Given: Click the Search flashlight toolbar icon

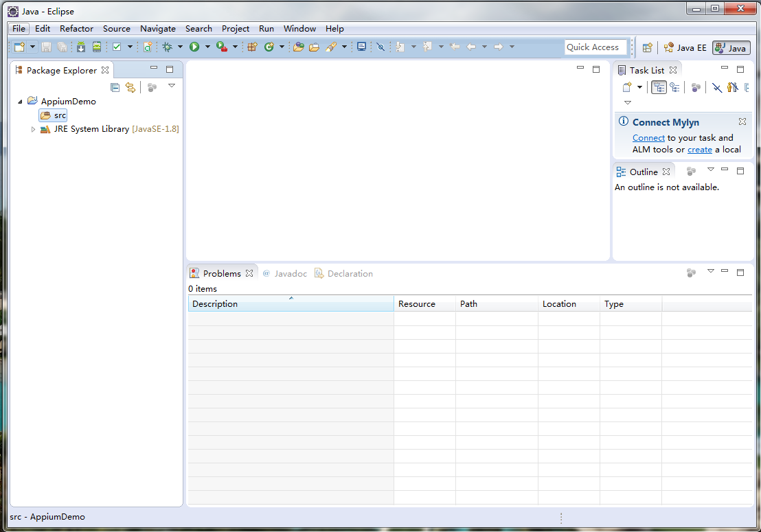Looking at the screenshot, I should click(331, 47).
